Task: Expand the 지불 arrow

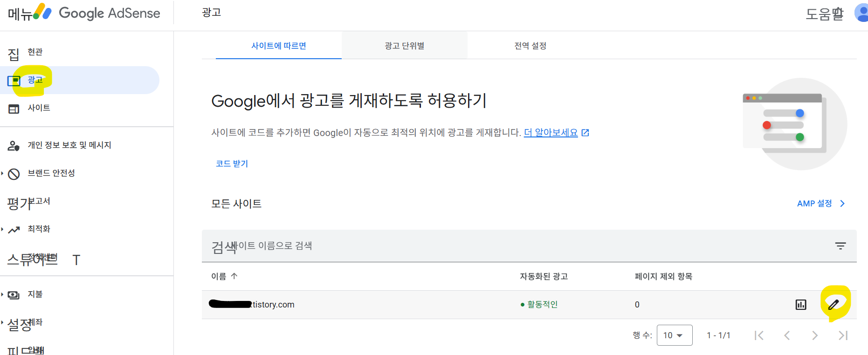Action: pyautogui.click(x=2, y=294)
